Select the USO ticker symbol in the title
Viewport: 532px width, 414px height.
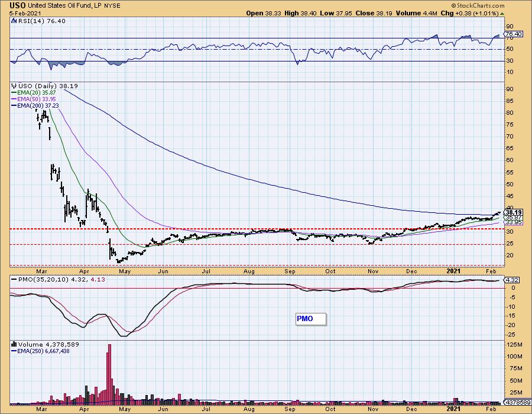tap(17, 5)
